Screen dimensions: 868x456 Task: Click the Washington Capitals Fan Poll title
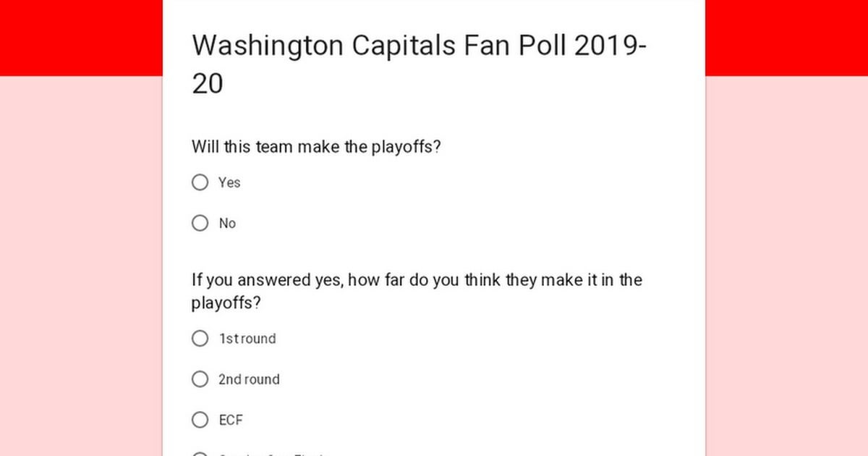[420, 64]
